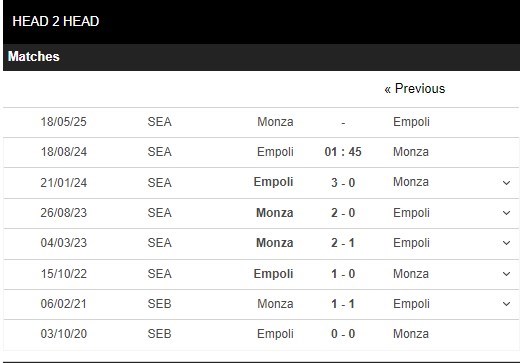Select the Matches tab header
The width and height of the screenshot is (522, 363).
(x=34, y=56)
